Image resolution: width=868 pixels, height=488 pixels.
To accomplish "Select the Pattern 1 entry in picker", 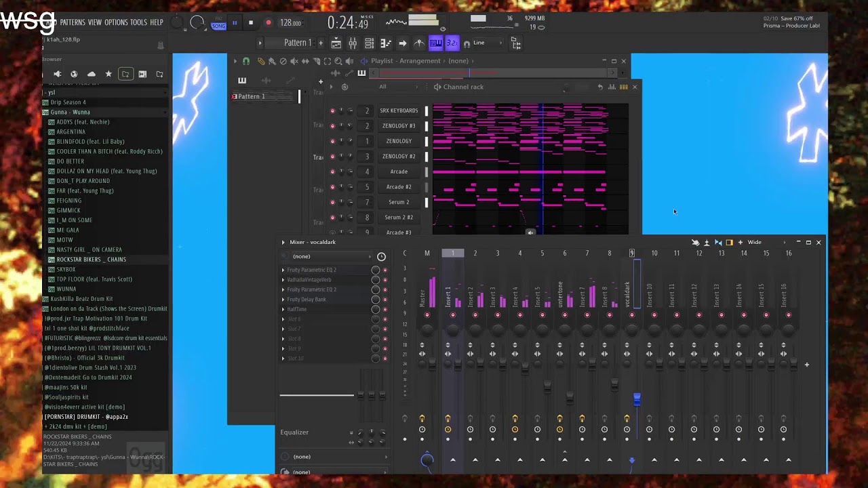I will (264, 96).
